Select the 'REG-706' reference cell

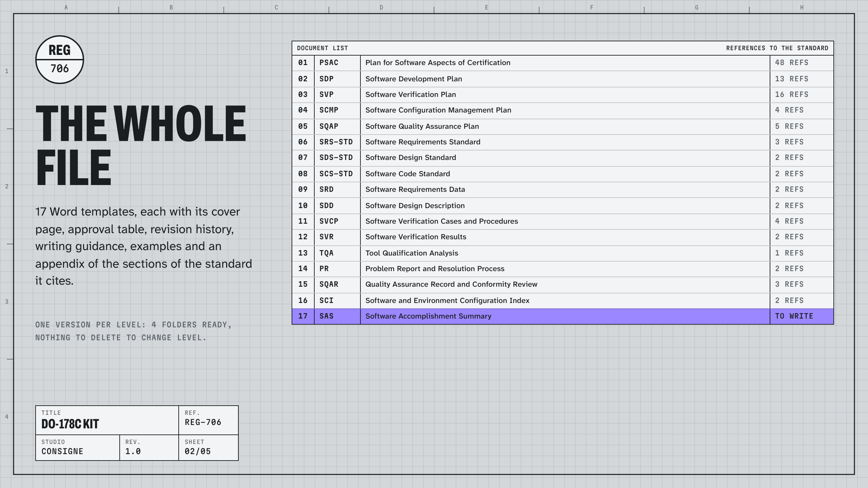(209, 420)
